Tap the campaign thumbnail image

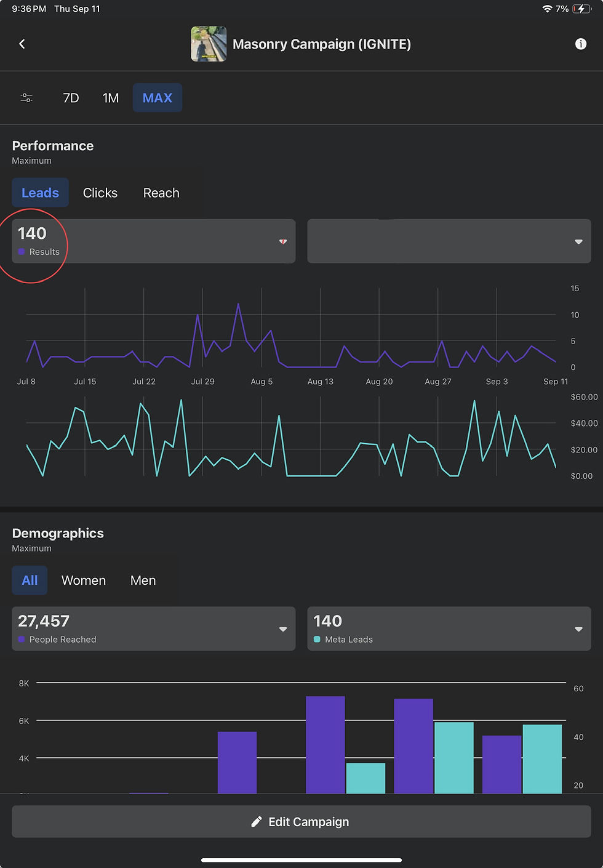point(209,44)
